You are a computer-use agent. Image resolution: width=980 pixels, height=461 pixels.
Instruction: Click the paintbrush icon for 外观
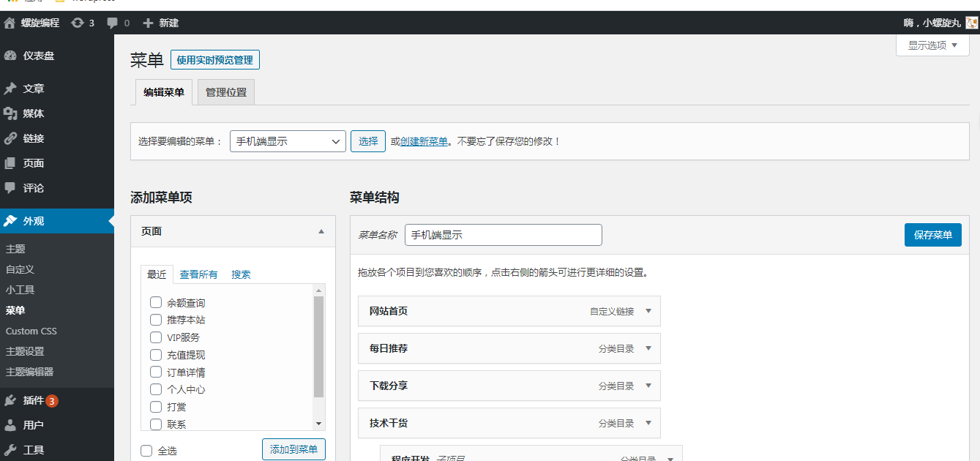pos(10,221)
